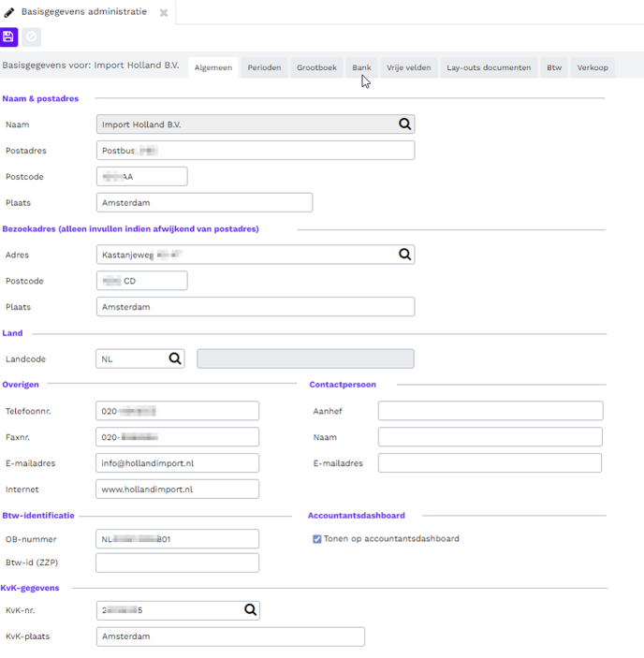
Task: Click the greyed-out cancel icon
Action: point(32,37)
